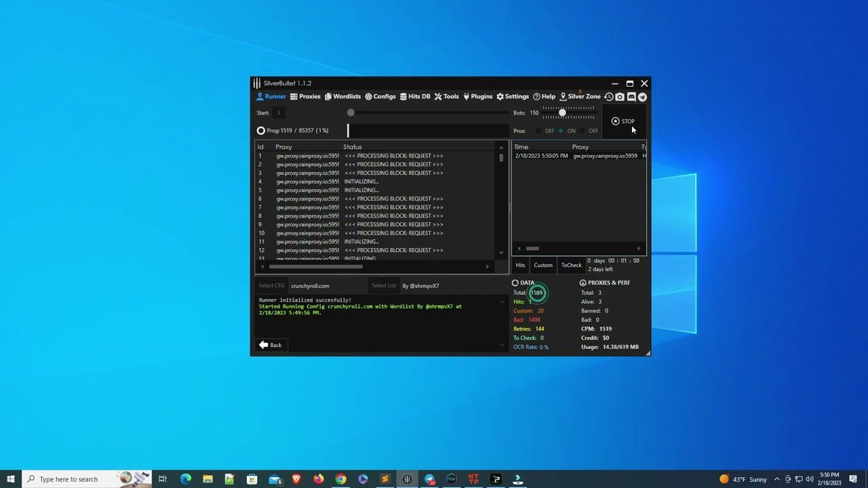Click the camera screenshot icon

[620, 97]
